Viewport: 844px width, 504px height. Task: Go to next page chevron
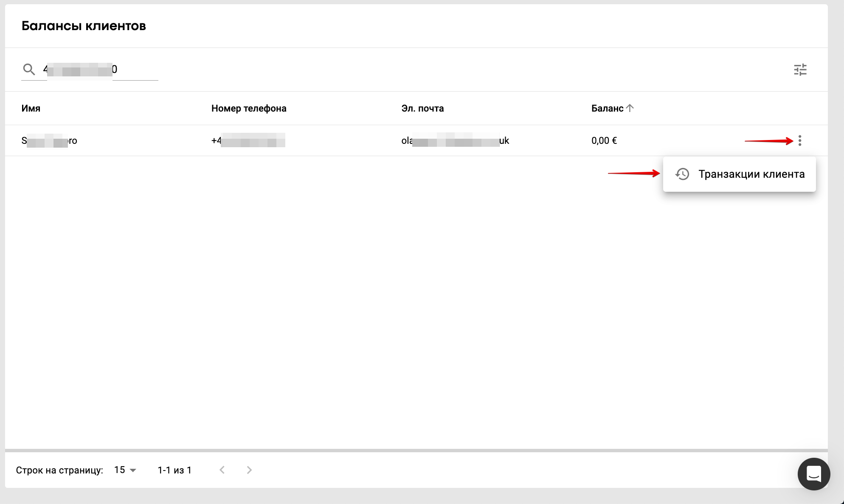click(249, 470)
